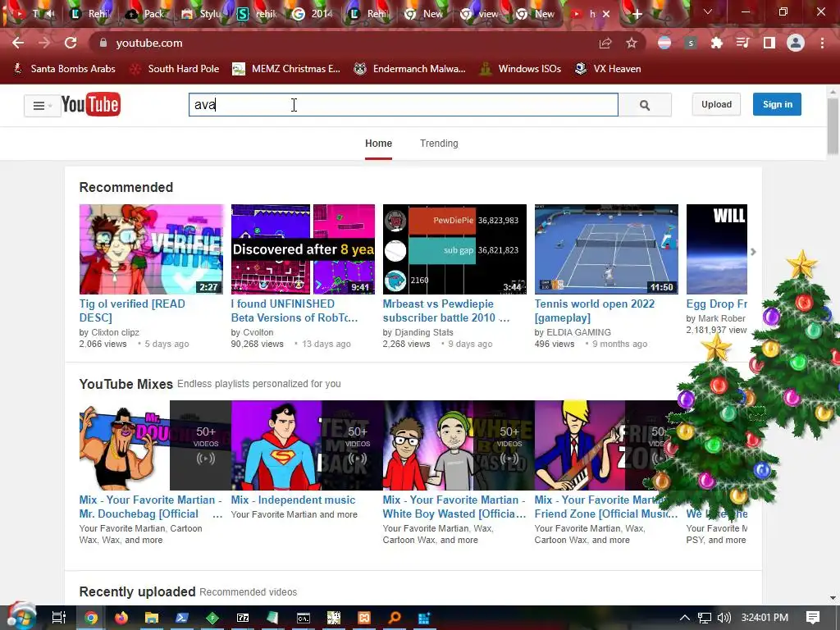Show hidden system tray icons
Viewport: 840px width, 630px height.
pyautogui.click(x=685, y=618)
